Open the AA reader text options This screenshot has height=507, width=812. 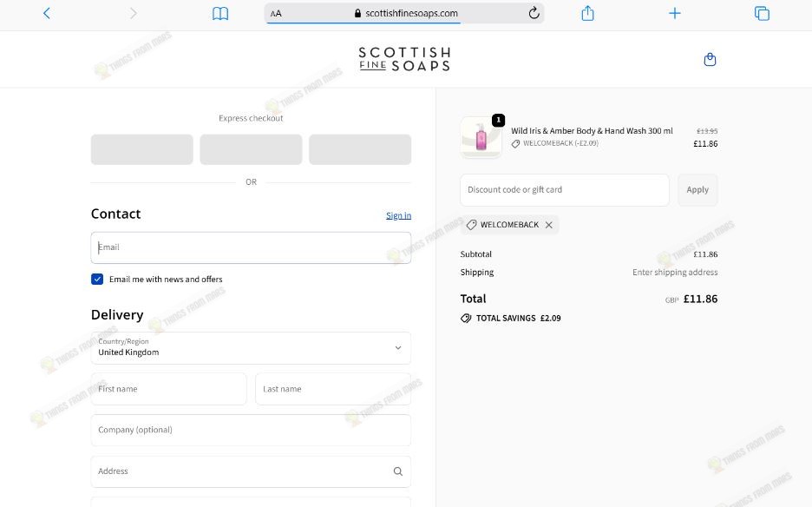click(x=276, y=14)
